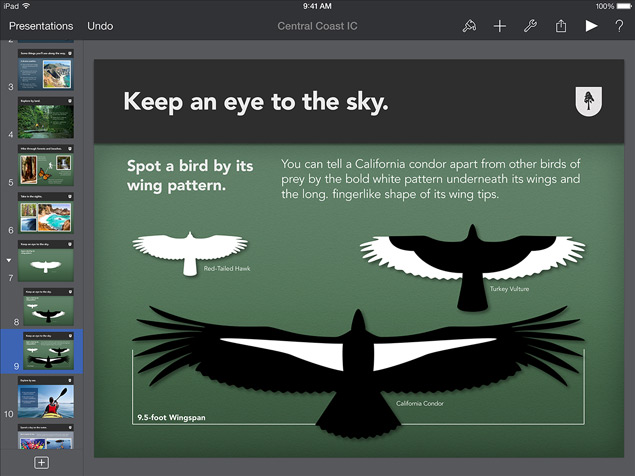Image resolution: width=635 pixels, height=476 pixels.
Task: Select slide 5 butterfly thumbnail
Action: (46, 165)
